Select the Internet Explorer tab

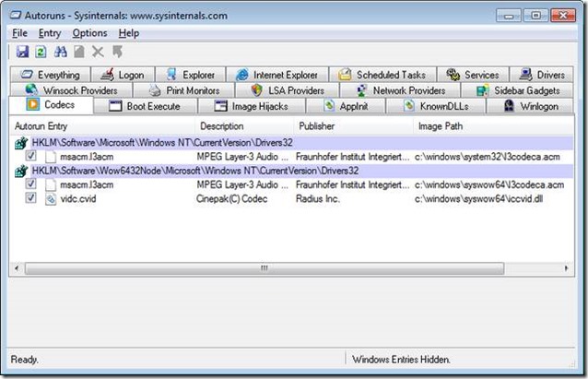(x=277, y=75)
